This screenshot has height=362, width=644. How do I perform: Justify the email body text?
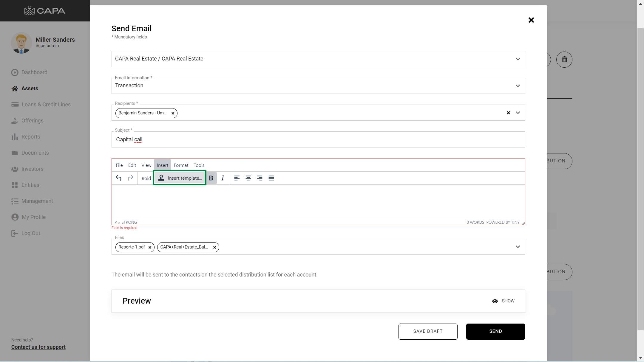pyautogui.click(x=271, y=178)
